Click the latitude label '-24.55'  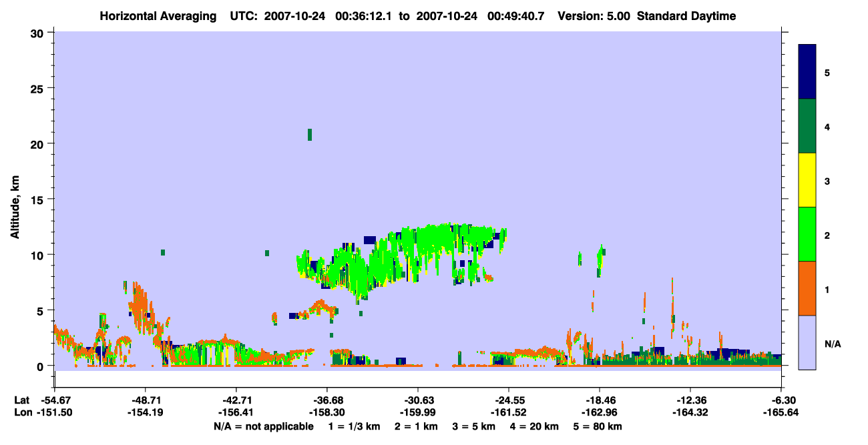coord(509,400)
